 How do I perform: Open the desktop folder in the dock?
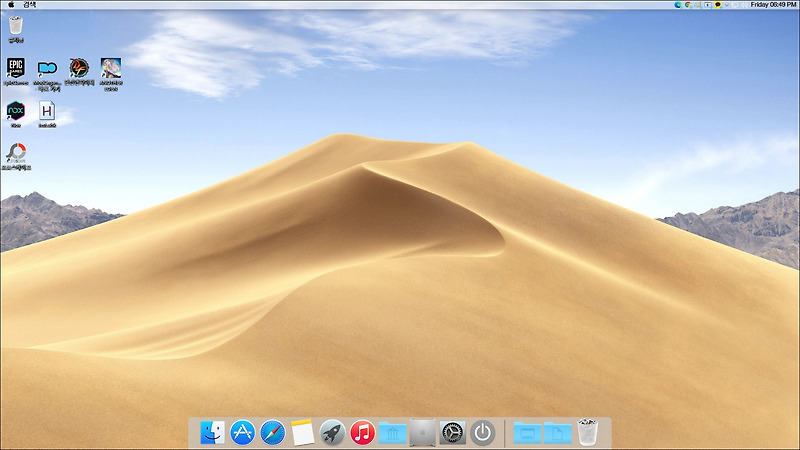[527, 433]
